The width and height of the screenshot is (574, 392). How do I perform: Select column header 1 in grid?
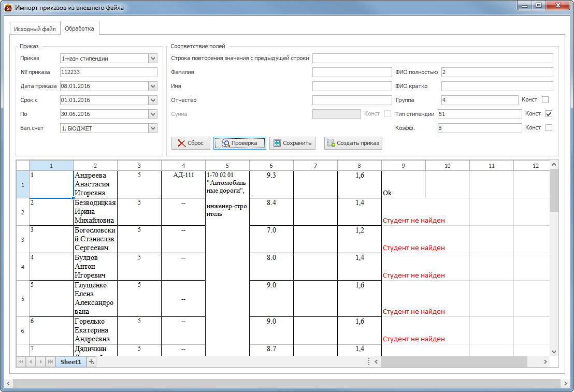(51, 166)
